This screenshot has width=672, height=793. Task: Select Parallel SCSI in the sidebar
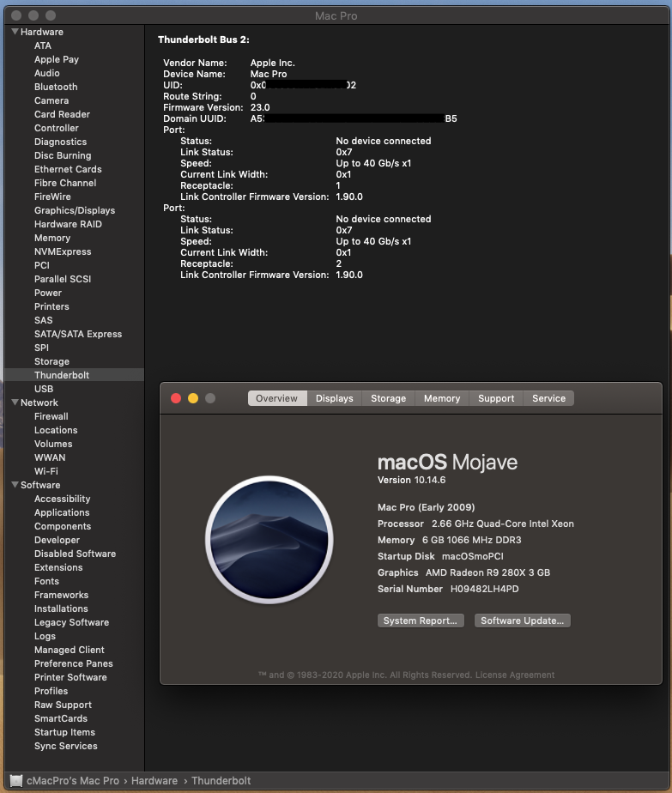pos(63,279)
